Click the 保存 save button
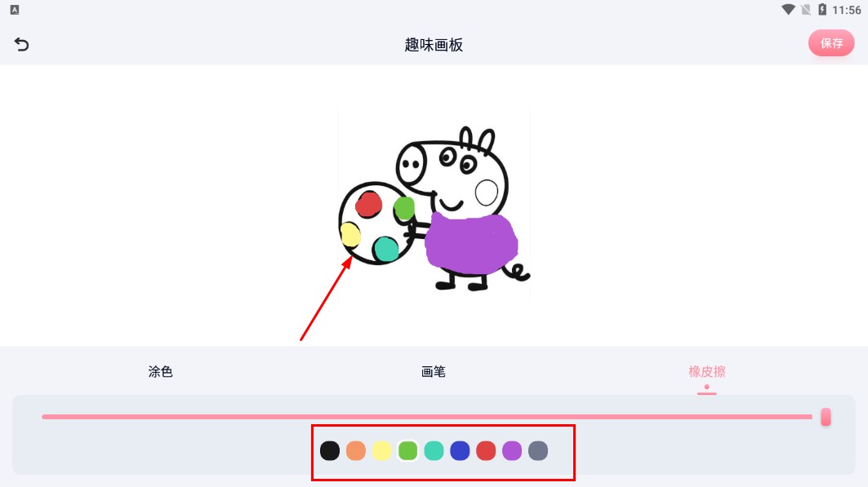Screen dimensions: 868x487 (x=831, y=43)
